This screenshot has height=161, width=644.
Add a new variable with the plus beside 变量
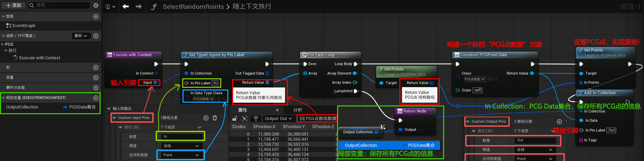coord(96,78)
